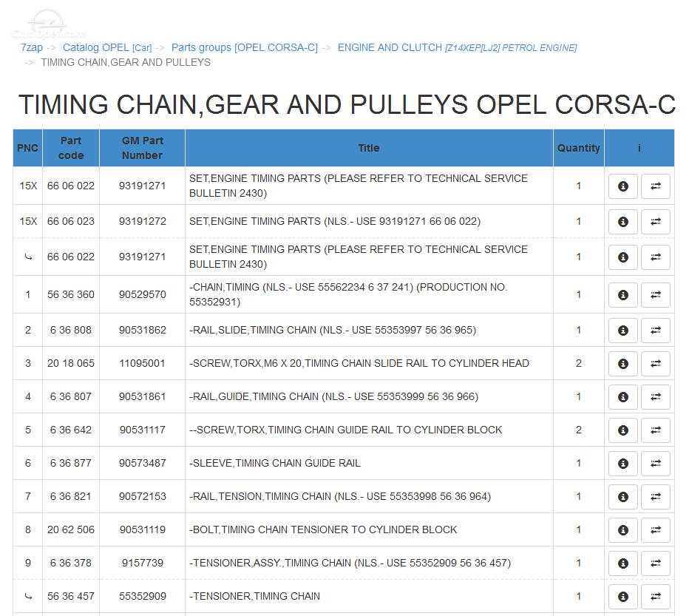The height and width of the screenshot is (616, 689).
Task: Open info for screw 90531117
Action: [622, 430]
